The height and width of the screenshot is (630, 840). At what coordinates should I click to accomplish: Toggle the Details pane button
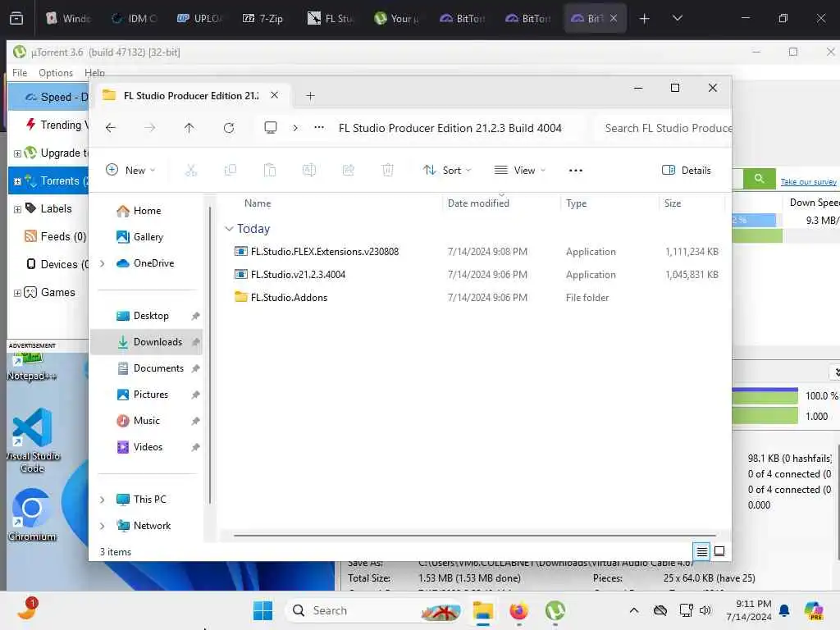coord(687,171)
